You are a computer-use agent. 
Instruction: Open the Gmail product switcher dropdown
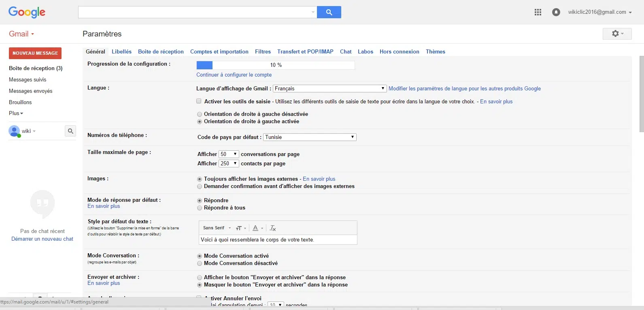tap(21, 34)
